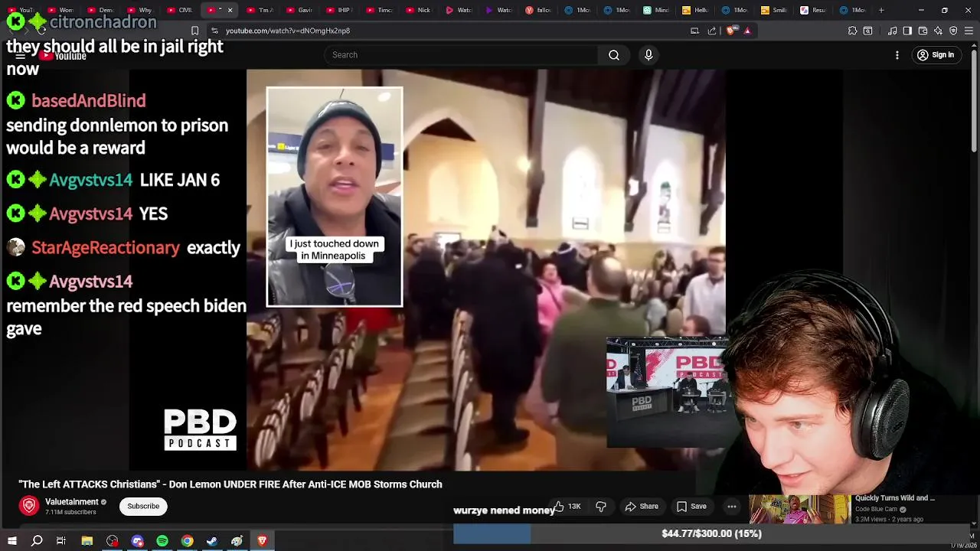Screen dimensions: 980x551
Task: Open the Windows Start menu
Action: pos(12,541)
